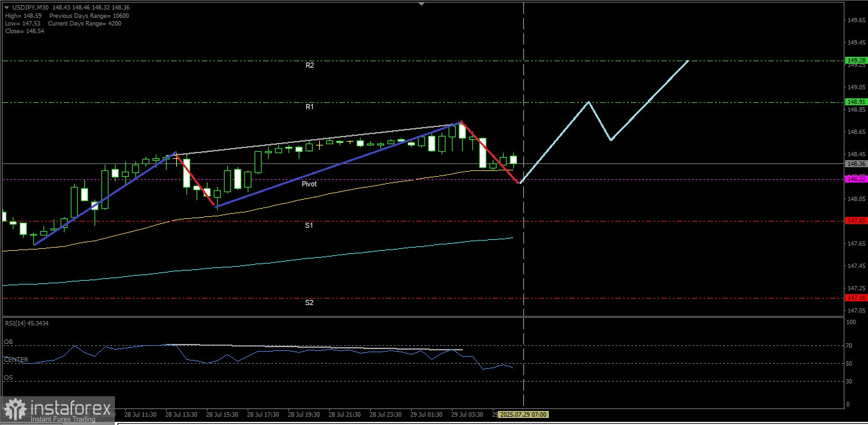Viewport: 868px width, 425px height.
Task: Click the green 149.28 price tag
Action: click(856, 61)
